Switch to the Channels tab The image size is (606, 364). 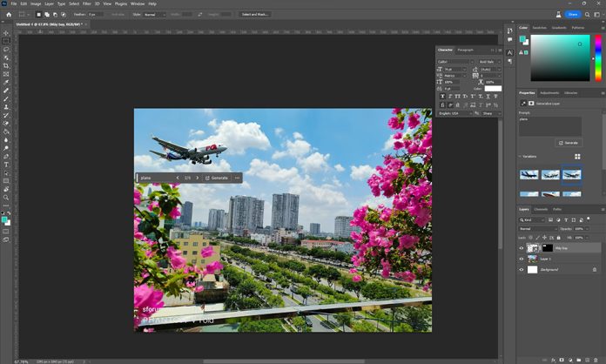[541, 209]
